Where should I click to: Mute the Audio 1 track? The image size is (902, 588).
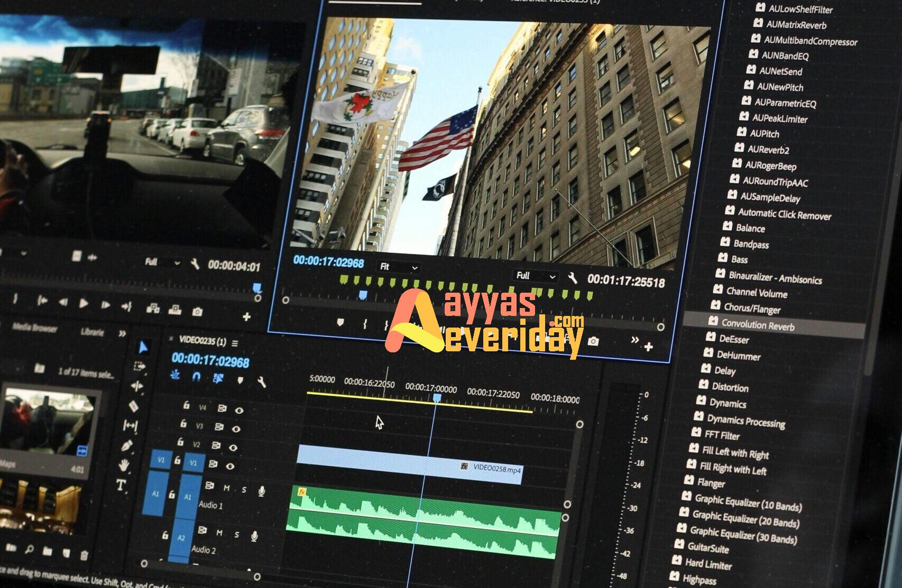pyautogui.click(x=226, y=488)
